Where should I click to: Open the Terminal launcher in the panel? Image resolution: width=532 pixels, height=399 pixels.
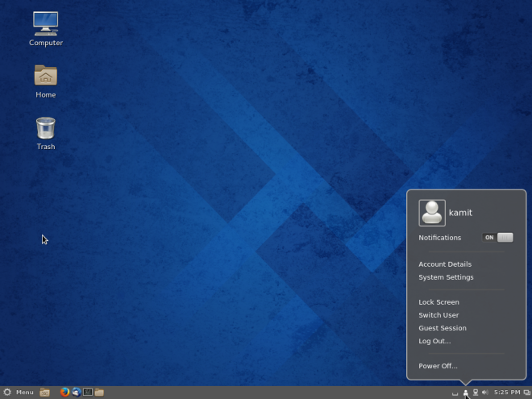coord(88,393)
